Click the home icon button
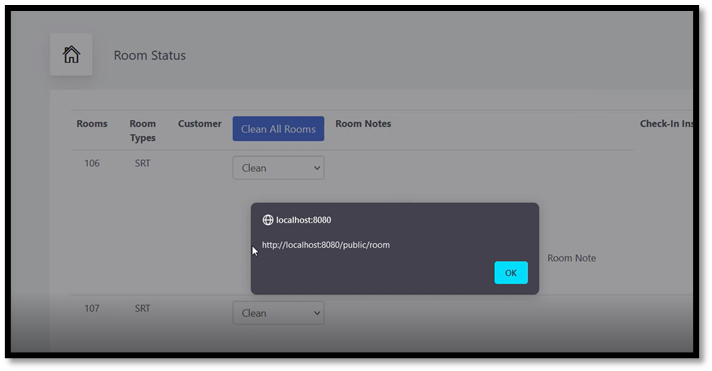Screen dimensions: 712x371 pyautogui.click(x=71, y=54)
